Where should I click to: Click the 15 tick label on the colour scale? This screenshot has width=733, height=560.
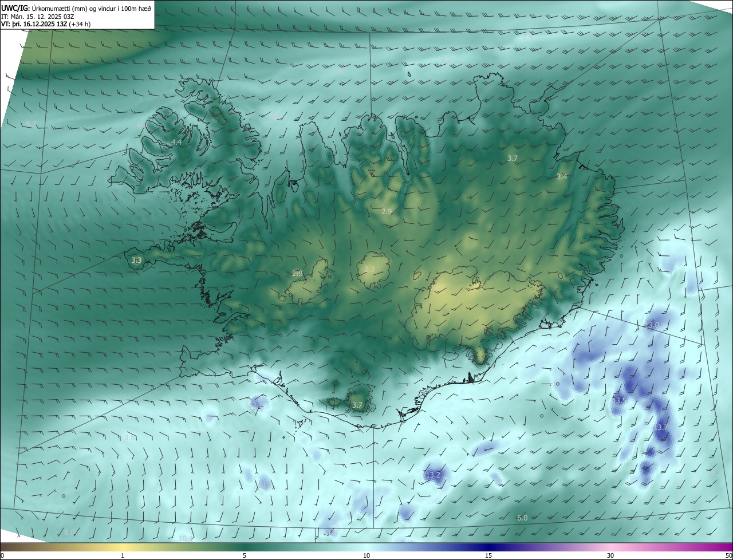[488, 555]
